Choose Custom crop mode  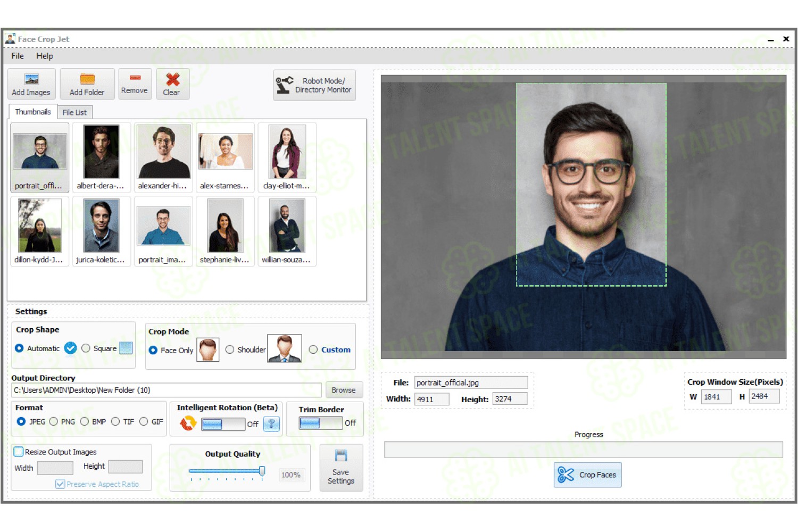coord(313,350)
